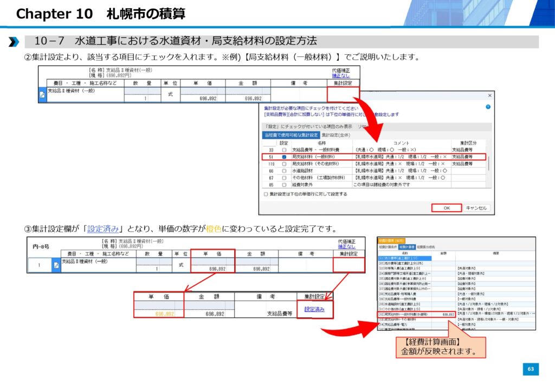Enable 集計設定は下位の単価行に対して設定する checkbox
The image size is (555, 392).
tap(266, 193)
